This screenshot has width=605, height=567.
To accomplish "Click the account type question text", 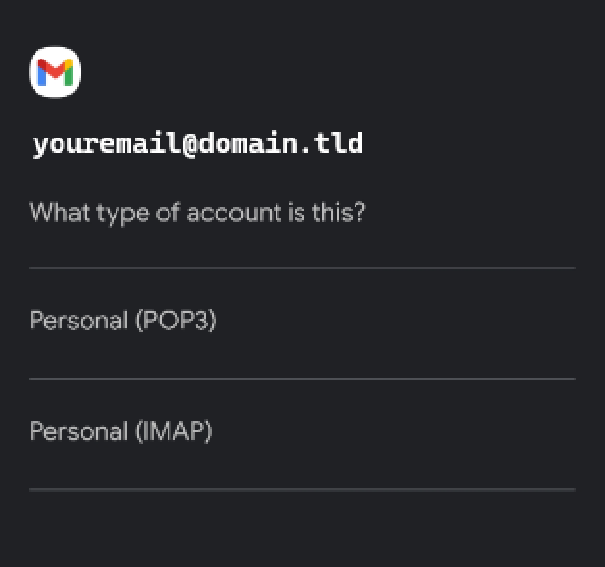I will tap(197, 213).
